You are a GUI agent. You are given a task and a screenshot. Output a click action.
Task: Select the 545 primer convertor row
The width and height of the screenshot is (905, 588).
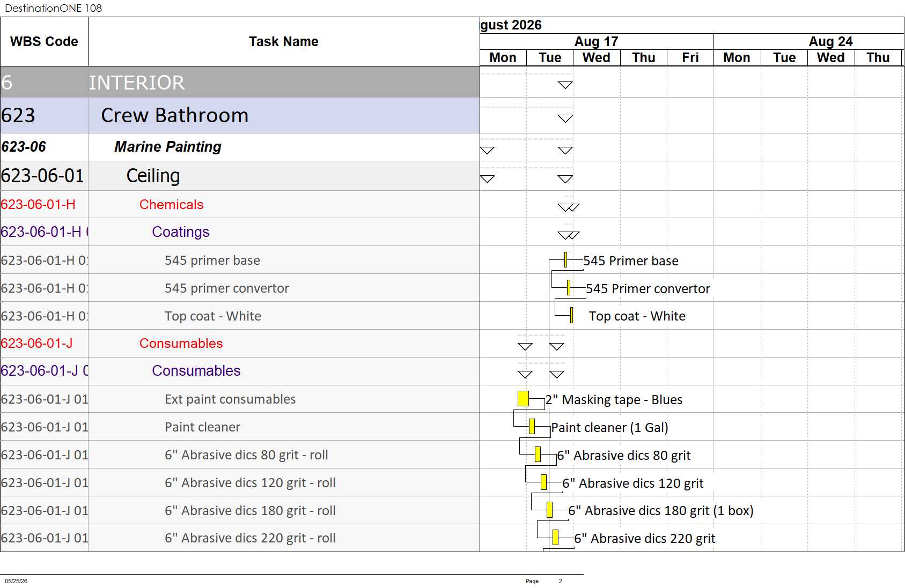(x=240, y=288)
